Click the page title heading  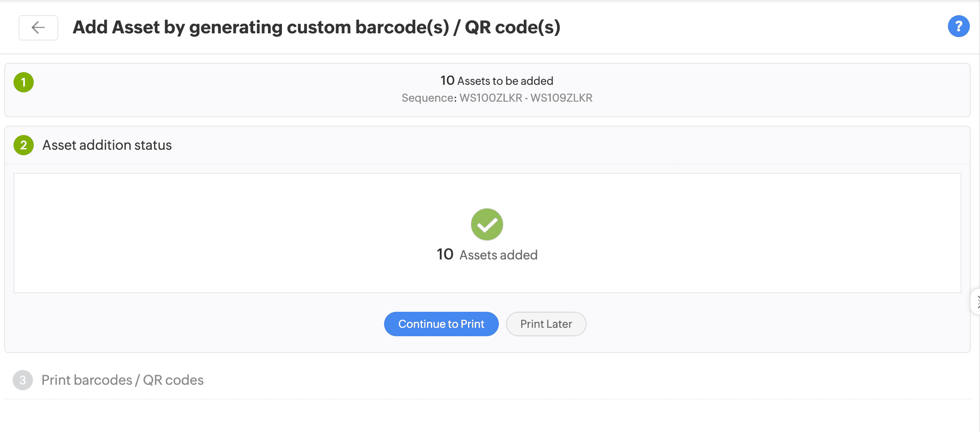(x=316, y=27)
